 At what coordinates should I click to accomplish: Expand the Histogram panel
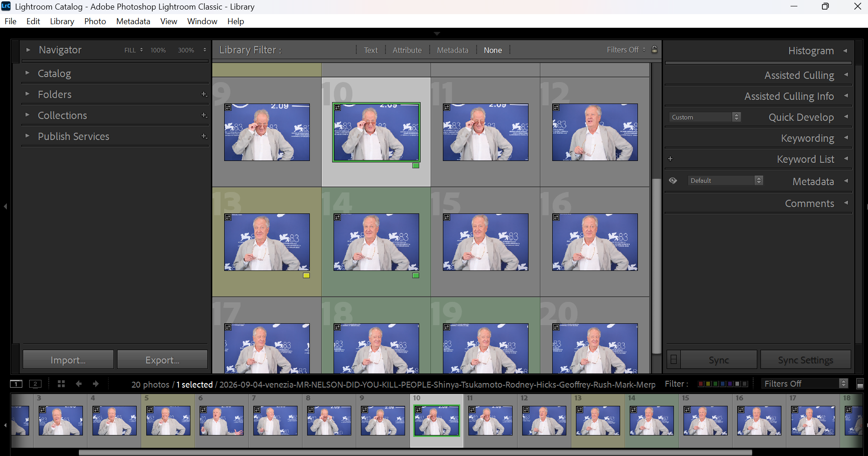(845, 51)
